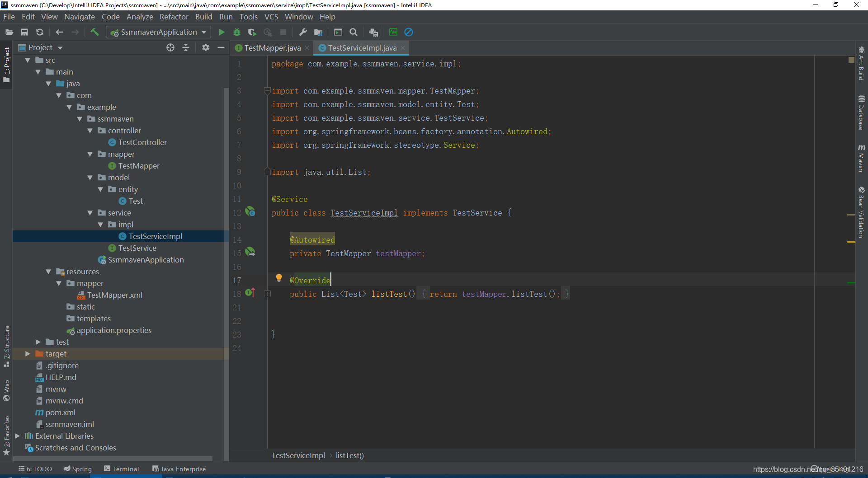Screen dimensions: 868x478
Task: Save all files using the disk icon
Action: (24, 32)
